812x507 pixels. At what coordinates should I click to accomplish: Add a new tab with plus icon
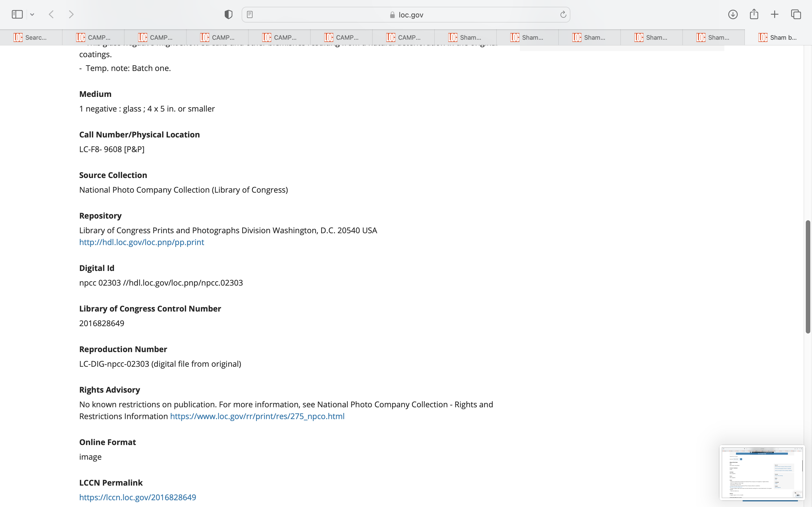pyautogui.click(x=775, y=14)
